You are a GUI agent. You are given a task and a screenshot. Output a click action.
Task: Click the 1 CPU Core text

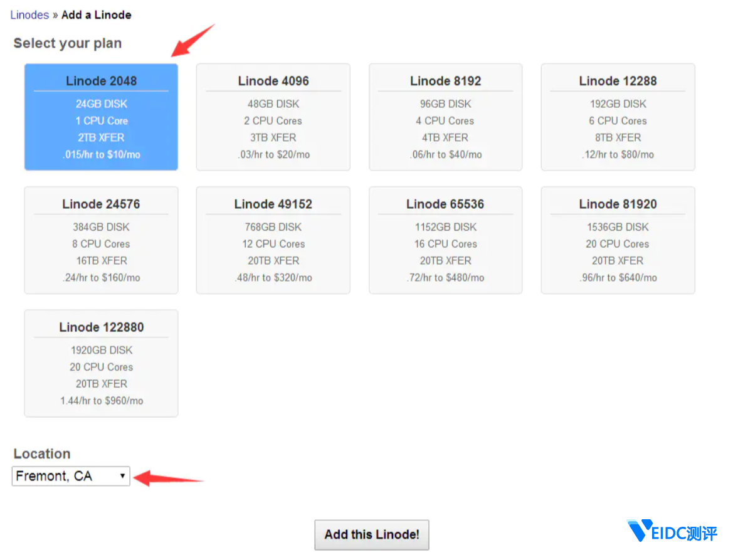click(102, 120)
